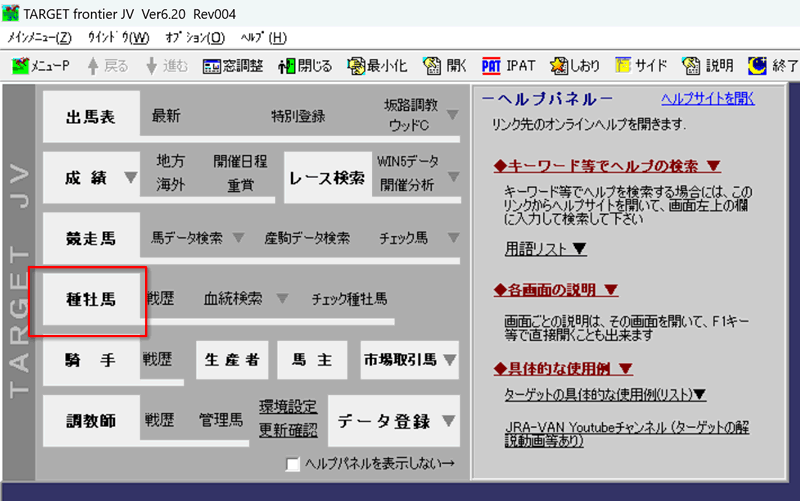Viewport: 800px width, 501px height.
Task: Open the 騎手 section
Action: click(91, 360)
